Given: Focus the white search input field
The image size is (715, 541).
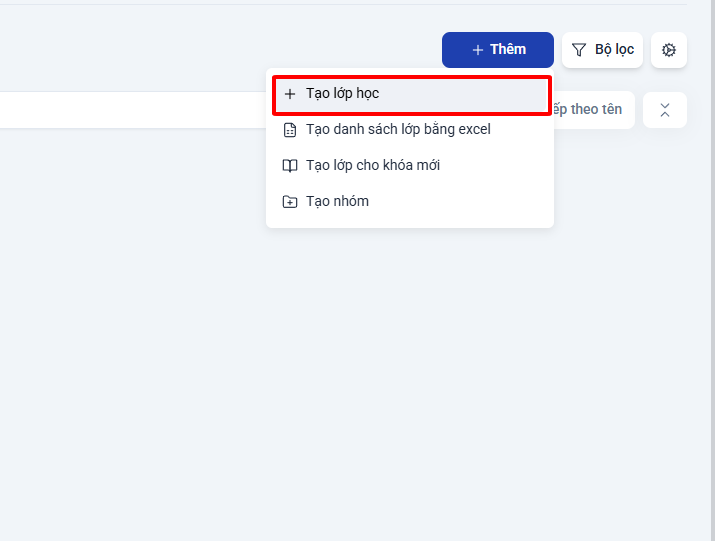Looking at the screenshot, I should [x=133, y=110].
